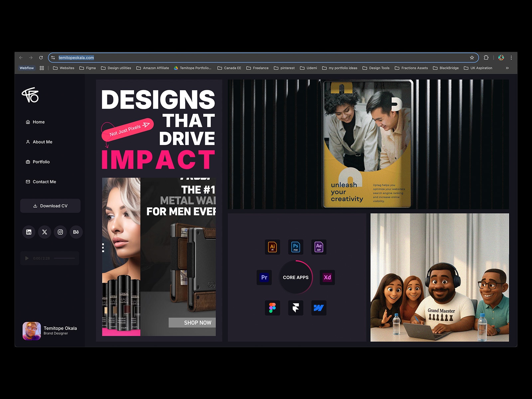Click the Adobe XD app icon
Viewport: 532px width, 399px height.
pyautogui.click(x=327, y=277)
